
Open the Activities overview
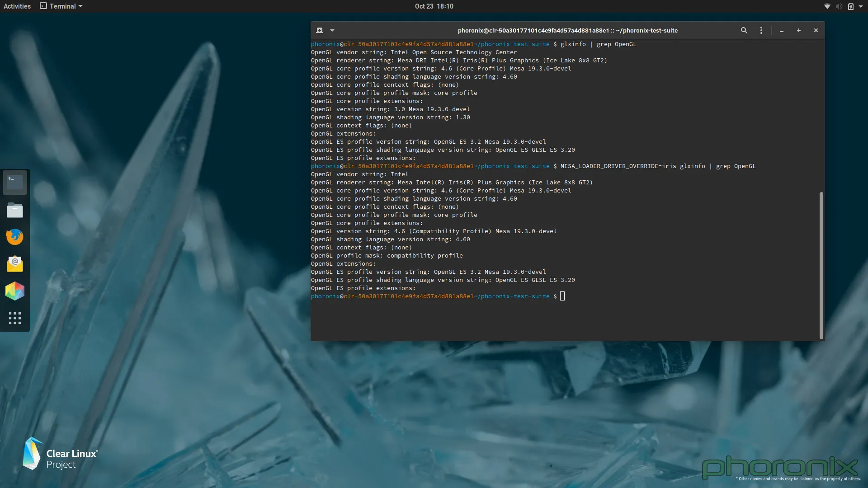tap(17, 6)
